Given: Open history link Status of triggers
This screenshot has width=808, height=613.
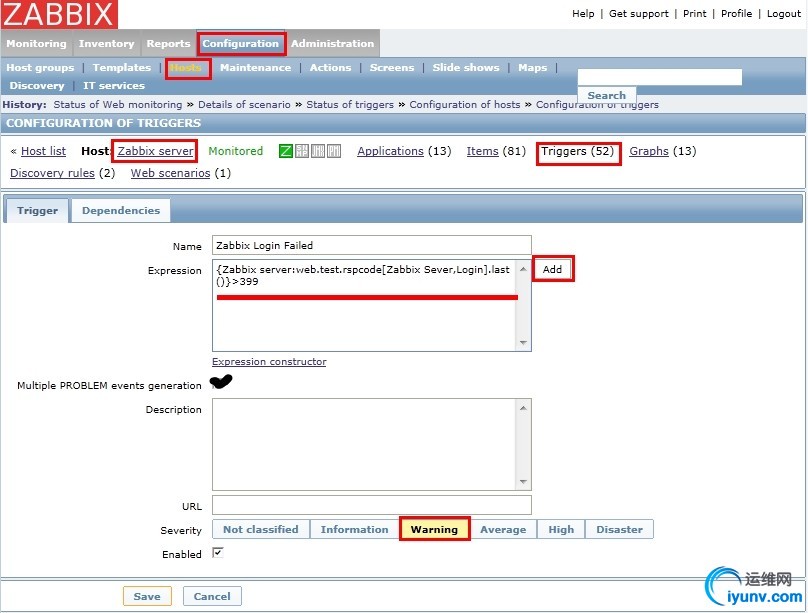Looking at the screenshot, I should coord(350,105).
